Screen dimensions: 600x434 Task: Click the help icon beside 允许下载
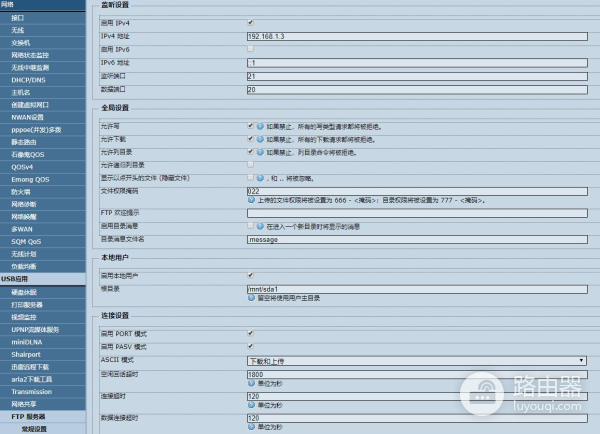[x=260, y=139]
